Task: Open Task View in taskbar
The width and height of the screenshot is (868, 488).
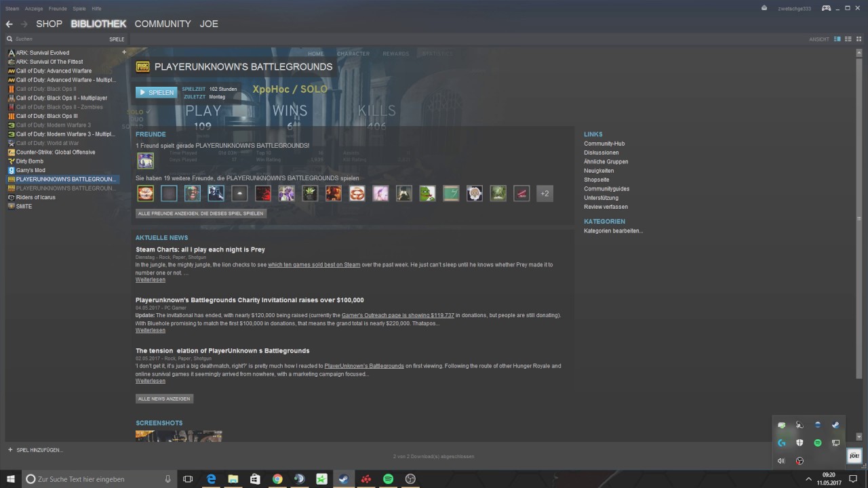Action: 188,479
